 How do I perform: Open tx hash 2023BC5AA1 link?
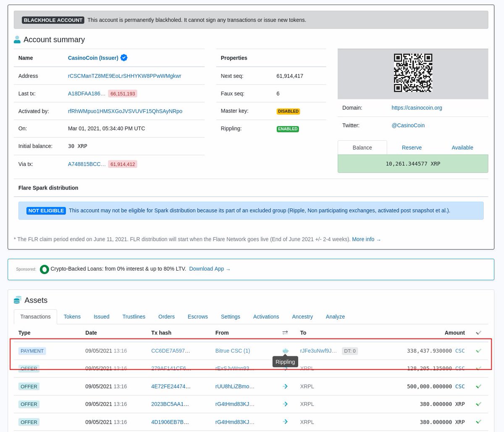click(170, 404)
